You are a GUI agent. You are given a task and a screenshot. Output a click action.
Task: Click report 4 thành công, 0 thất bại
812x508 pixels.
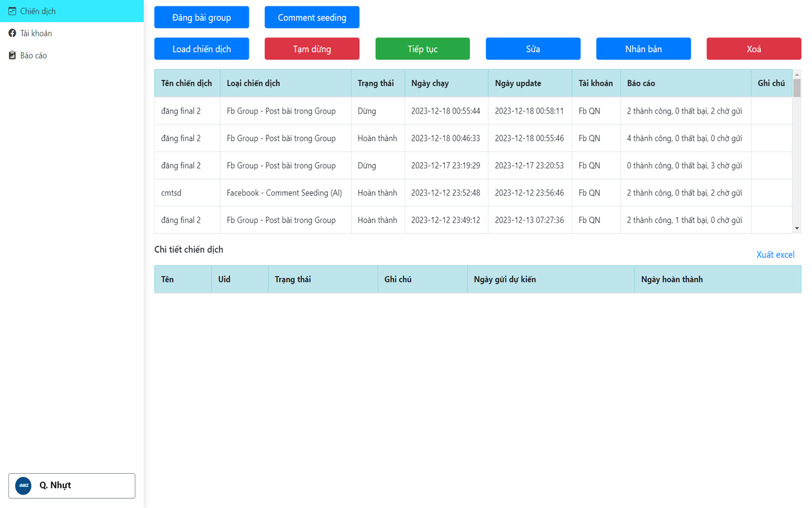[x=684, y=138]
